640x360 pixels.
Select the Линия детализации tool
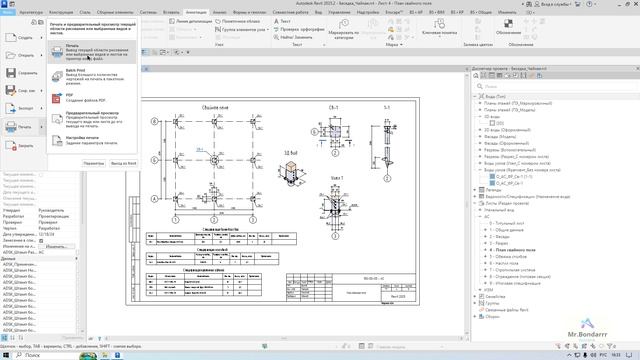pos(191,21)
